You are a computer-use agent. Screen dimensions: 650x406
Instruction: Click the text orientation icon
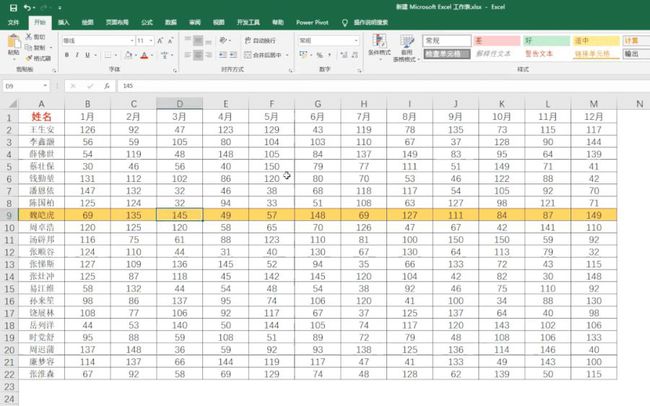click(x=223, y=40)
